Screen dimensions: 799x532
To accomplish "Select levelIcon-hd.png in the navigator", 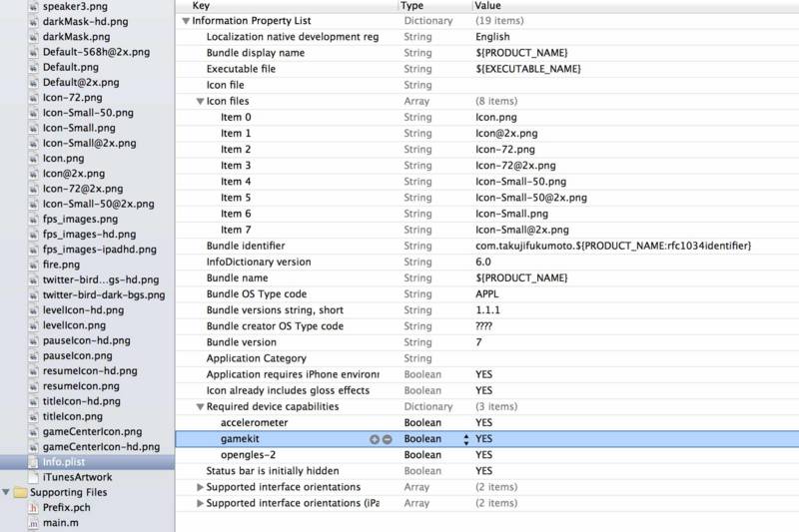I will [84, 310].
